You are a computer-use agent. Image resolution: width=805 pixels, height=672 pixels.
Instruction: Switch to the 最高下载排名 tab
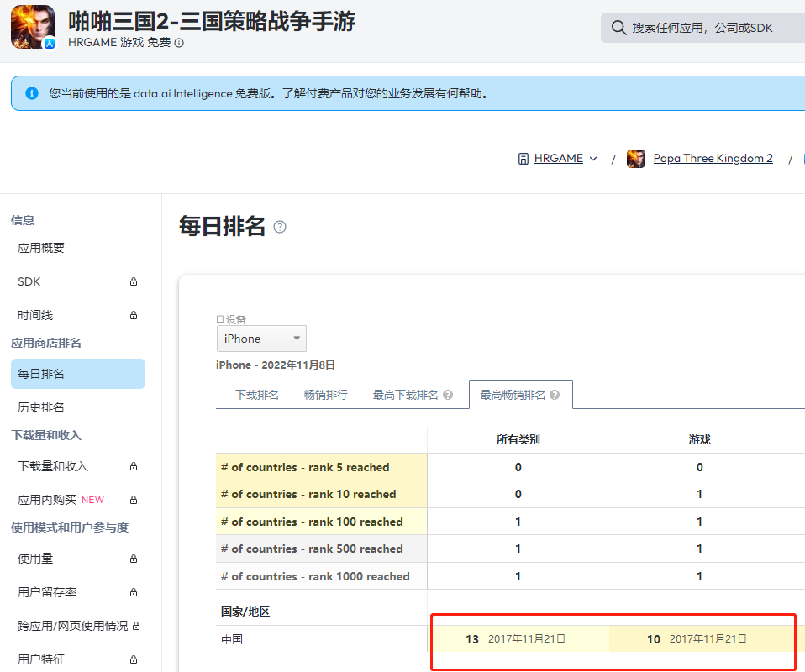[x=405, y=394]
